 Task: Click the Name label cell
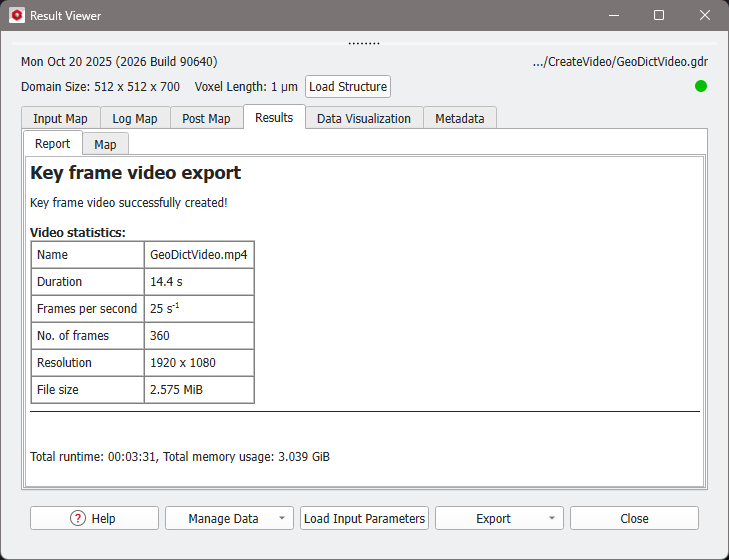[87, 255]
